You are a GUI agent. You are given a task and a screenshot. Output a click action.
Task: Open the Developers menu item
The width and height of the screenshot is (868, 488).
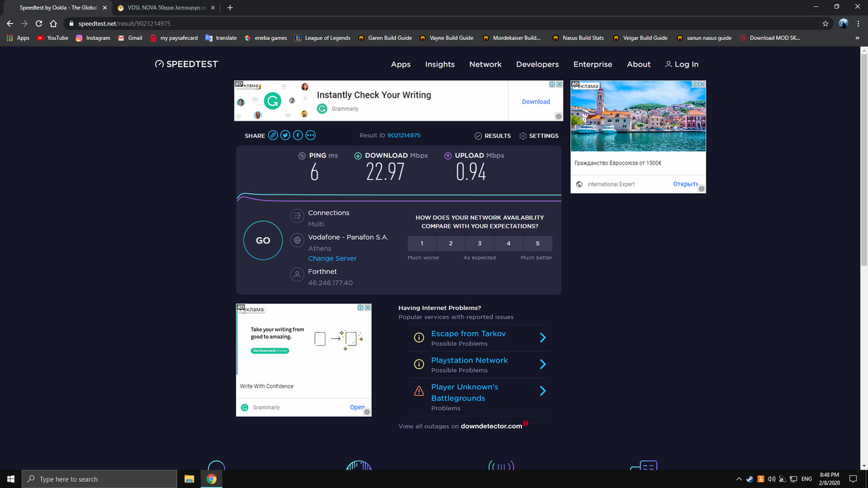coord(537,64)
